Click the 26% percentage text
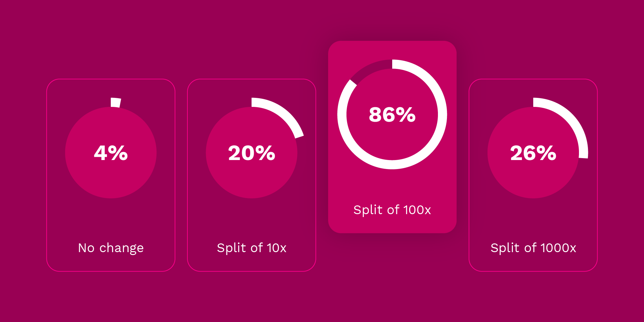The height and width of the screenshot is (322, 644). coord(533,153)
